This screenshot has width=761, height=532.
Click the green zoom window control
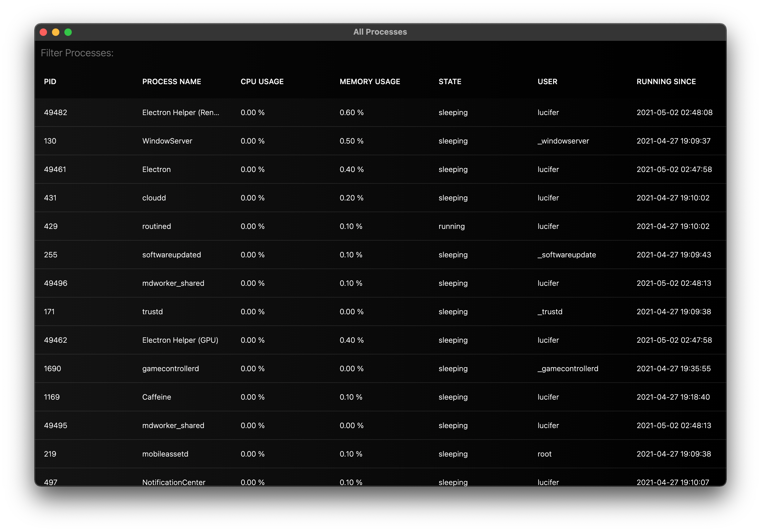pos(68,32)
